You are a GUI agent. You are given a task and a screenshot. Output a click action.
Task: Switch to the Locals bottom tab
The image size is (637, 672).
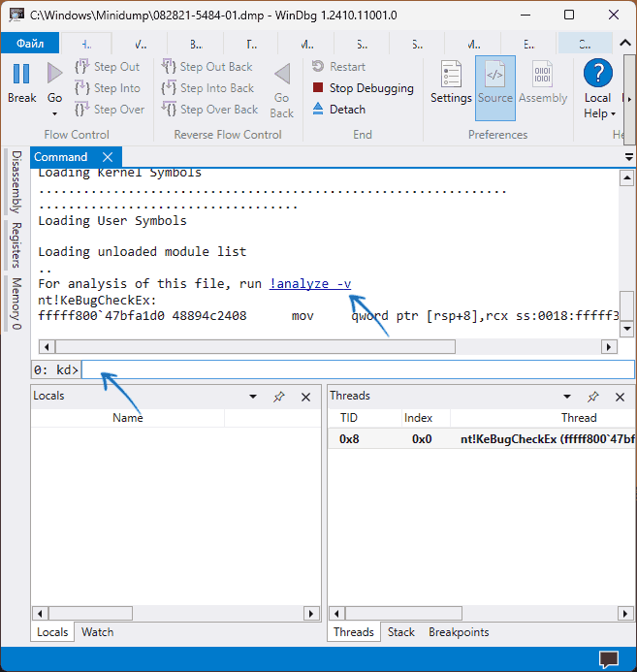click(52, 632)
